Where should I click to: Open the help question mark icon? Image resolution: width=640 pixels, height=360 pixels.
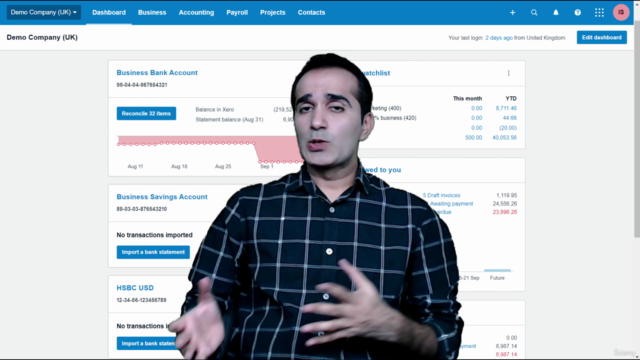point(578,13)
